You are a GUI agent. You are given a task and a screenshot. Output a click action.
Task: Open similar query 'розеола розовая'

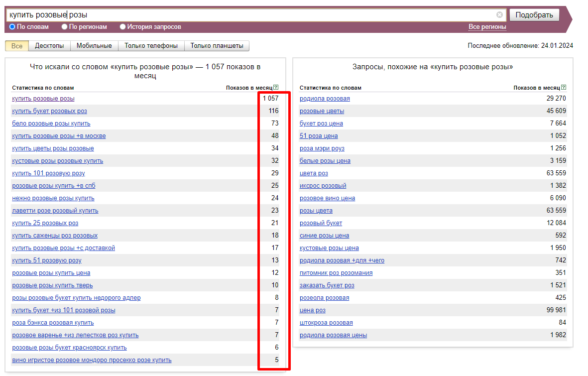pyautogui.click(x=325, y=298)
